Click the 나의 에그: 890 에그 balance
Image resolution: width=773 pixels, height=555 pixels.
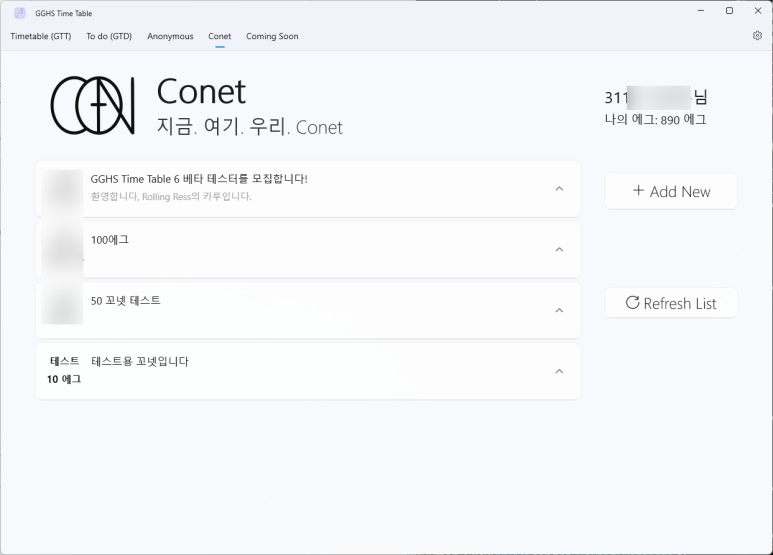tap(656, 119)
